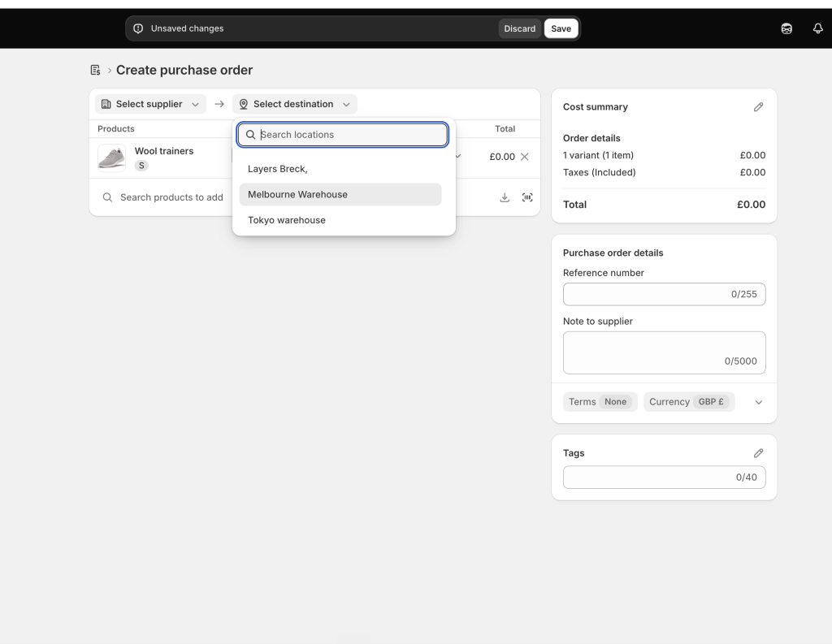Discard the unsaved changes
The image size is (832, 644).
519,28
